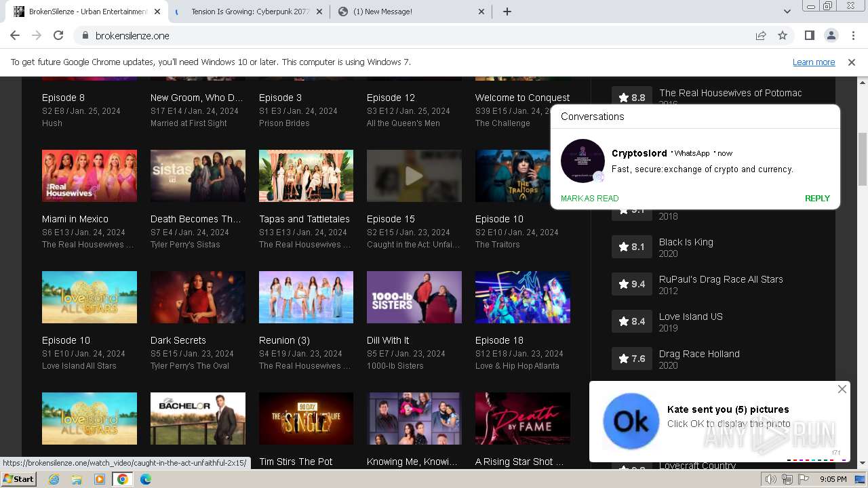Open the 1000-lb Sisters Dill With It thumbnail
The image size is (868, 488).
[414, 297]
